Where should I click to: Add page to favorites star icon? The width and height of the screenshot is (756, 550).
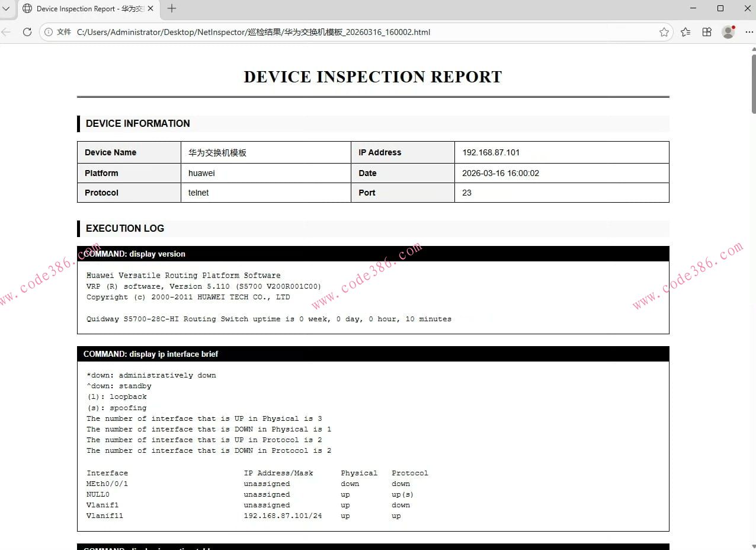click(664, 32)
